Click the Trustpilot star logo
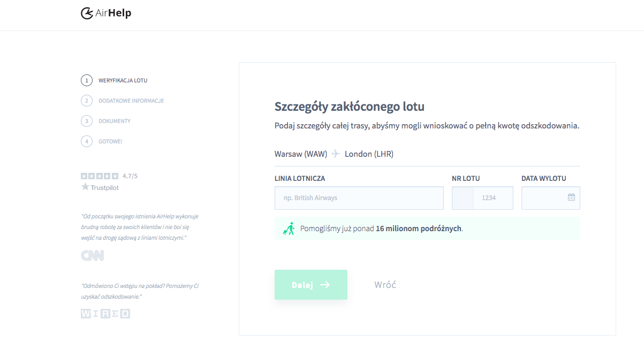 click(100, 187)
